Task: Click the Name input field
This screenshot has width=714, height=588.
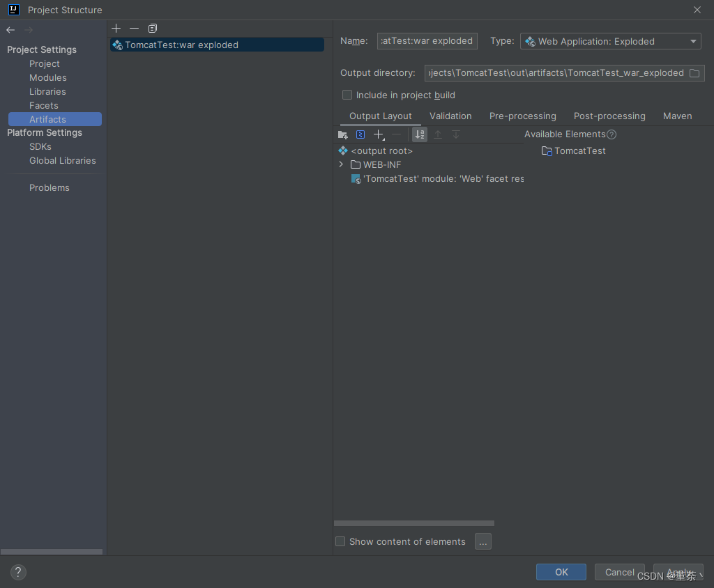Action: click(x=427, y=41)
